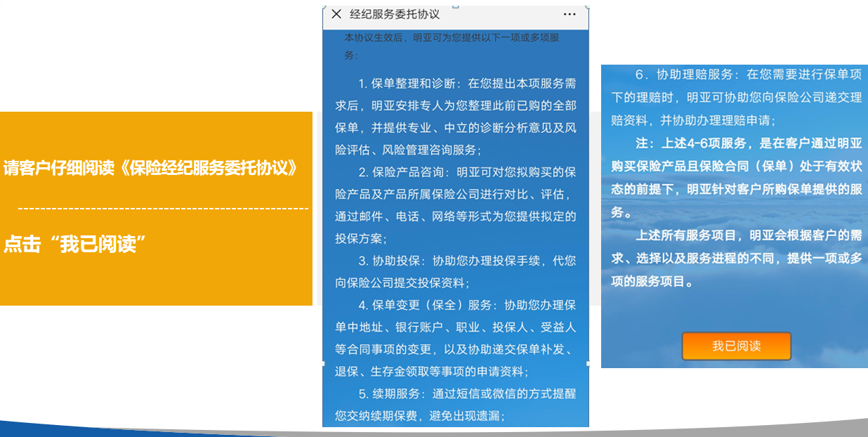This screenshot has width=868, height=437.
Task: Select the clause 1. 保单整理和诊断
Action: click(x=456, y=116)
